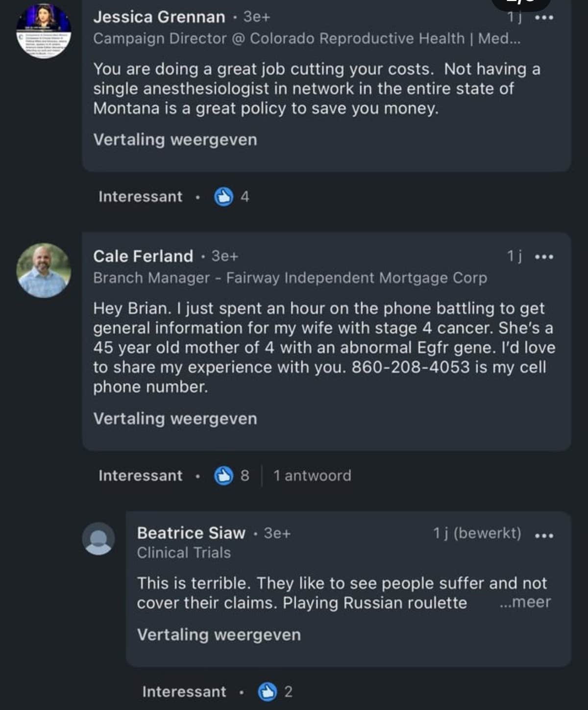Click like reaction icon with 4 reactions
Viewport: 588px width, 710px height.
(x=224, y=197)
